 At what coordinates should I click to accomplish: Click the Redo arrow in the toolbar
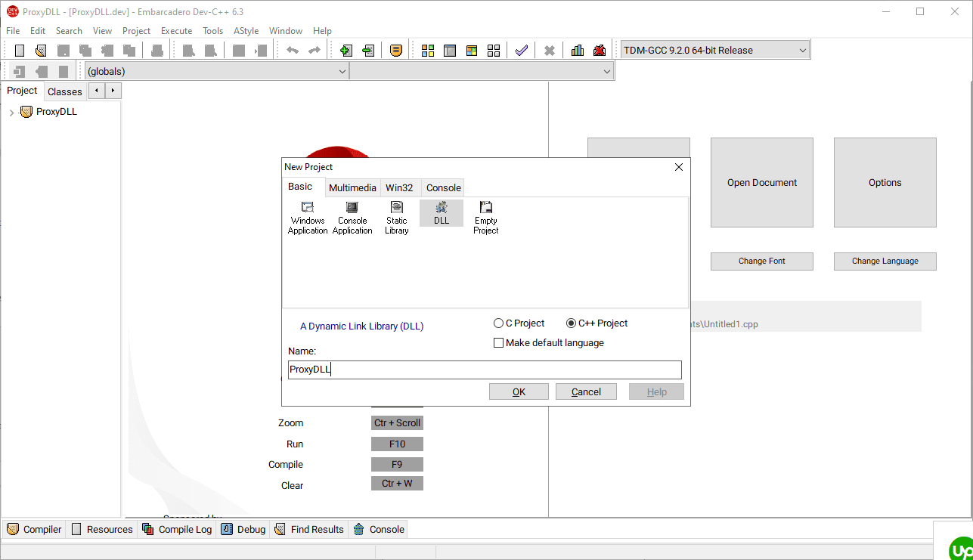tap(315, 51)
